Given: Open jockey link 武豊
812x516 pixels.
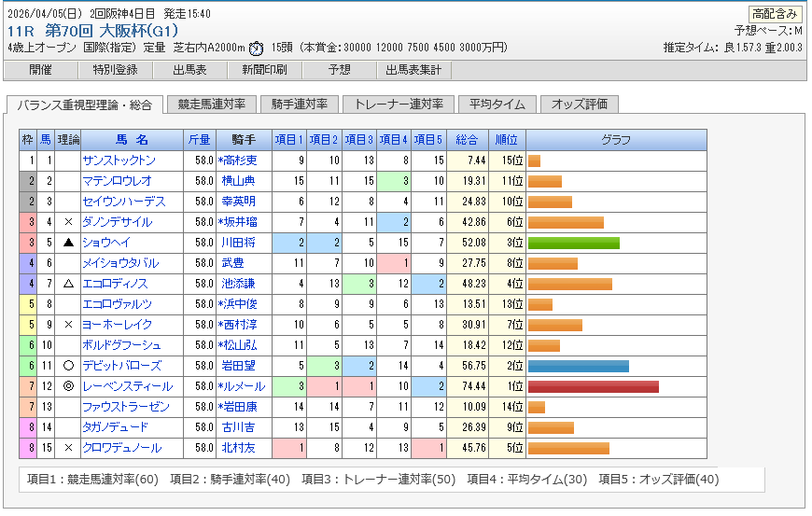Looking at the screenshot, I should (x=232, y=263).
